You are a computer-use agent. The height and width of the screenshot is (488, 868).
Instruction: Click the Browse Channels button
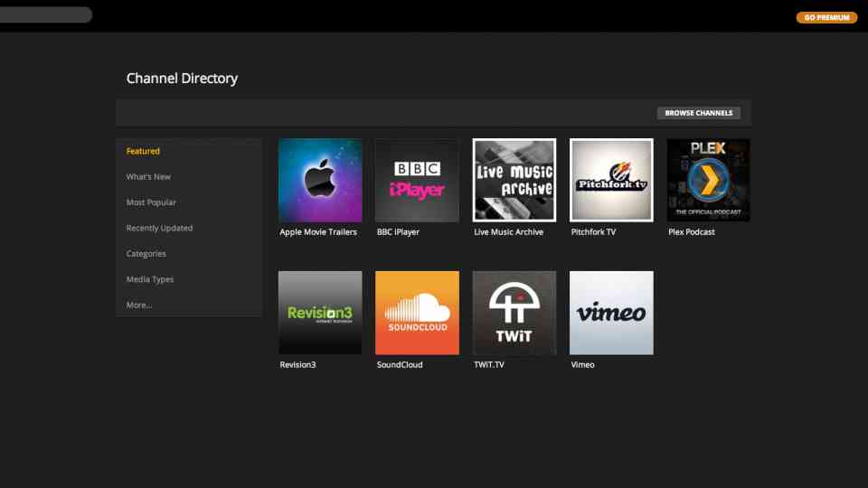point(699,113)
